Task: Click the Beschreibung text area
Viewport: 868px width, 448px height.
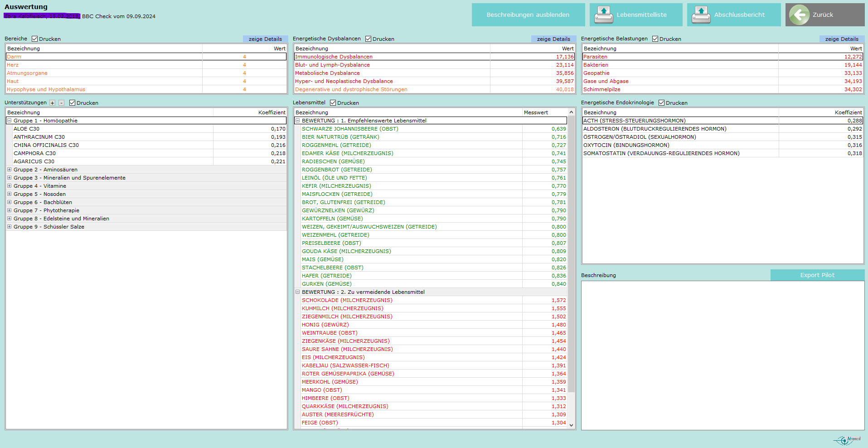Action: click(x=723, y=355)
